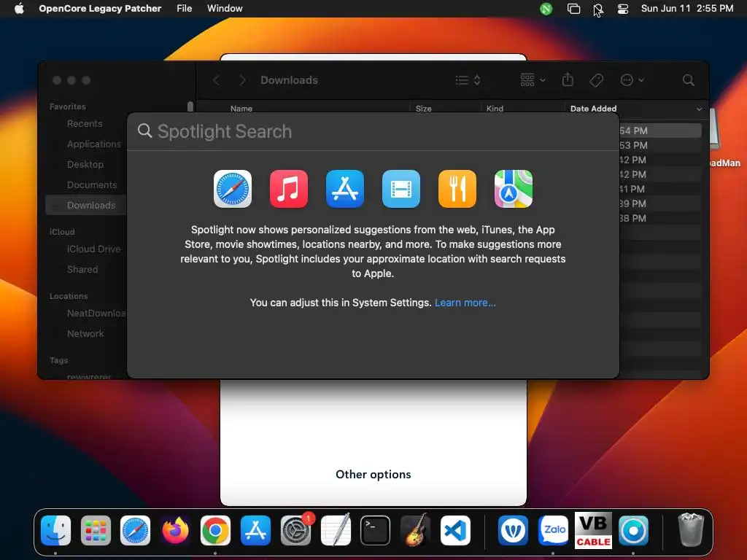Click the Finder Share button
The width and height of the screenshot is (747, 560).
(x=568, y=79)
